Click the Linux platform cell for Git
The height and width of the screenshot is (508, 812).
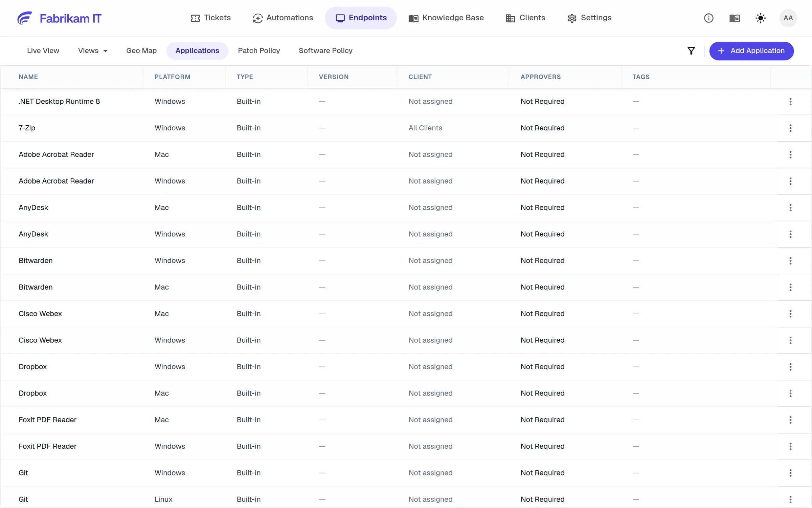[x=163, y=500]
